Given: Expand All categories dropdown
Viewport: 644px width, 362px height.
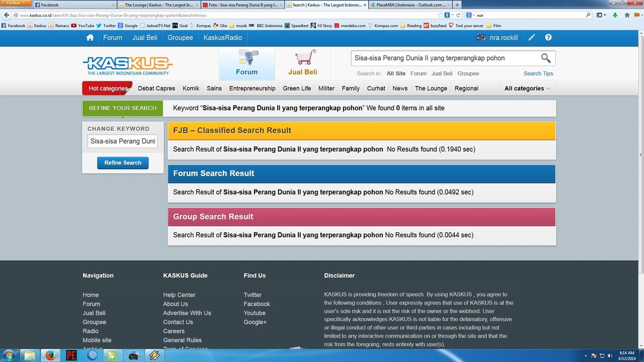Looking at the screenshot, I should pos(527,88).
